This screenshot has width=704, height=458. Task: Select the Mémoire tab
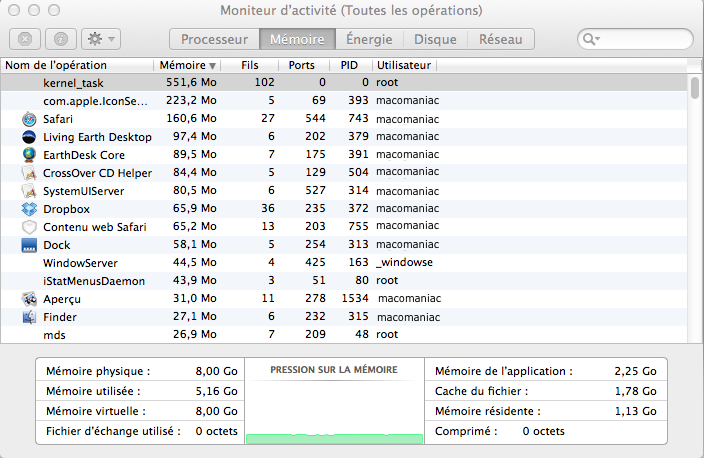click(x=297, y=39)
